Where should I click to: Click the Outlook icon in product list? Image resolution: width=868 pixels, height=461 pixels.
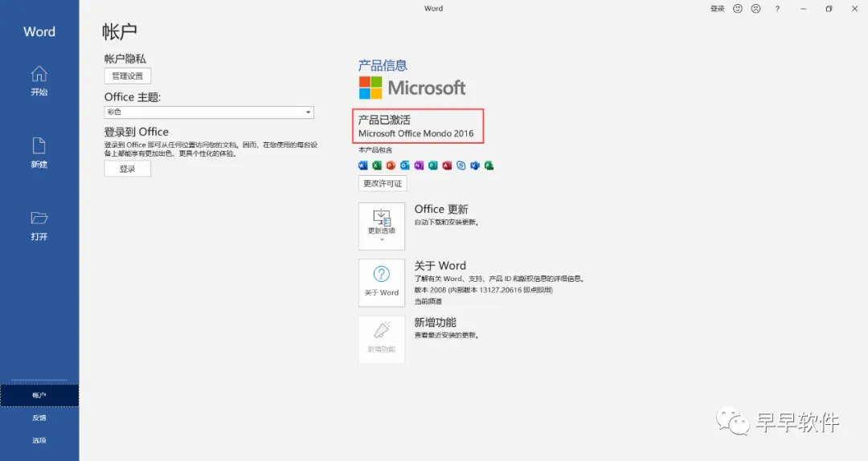[x=404, y=165]
